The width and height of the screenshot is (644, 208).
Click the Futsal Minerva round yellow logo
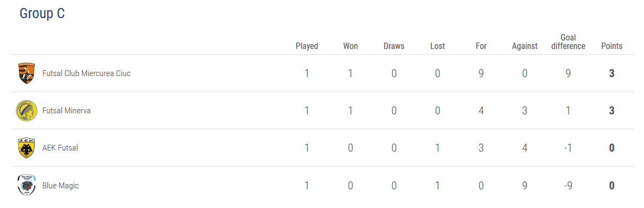pos(26,111)
